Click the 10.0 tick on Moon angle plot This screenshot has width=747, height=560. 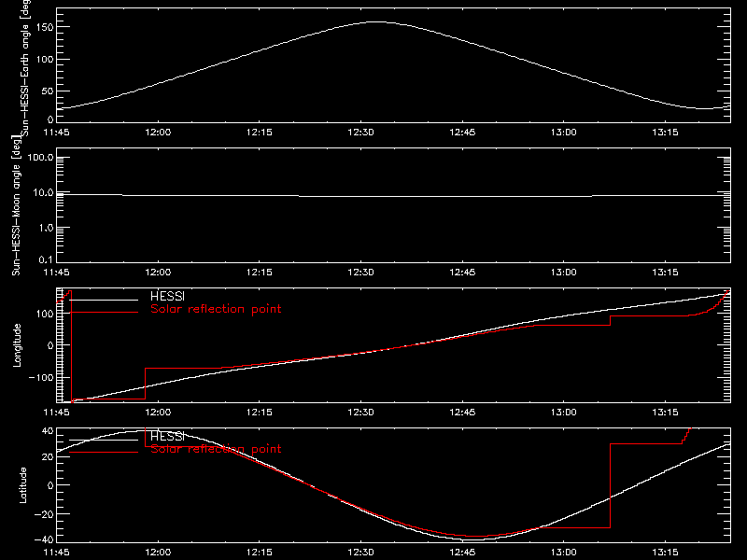click(43, 193)
